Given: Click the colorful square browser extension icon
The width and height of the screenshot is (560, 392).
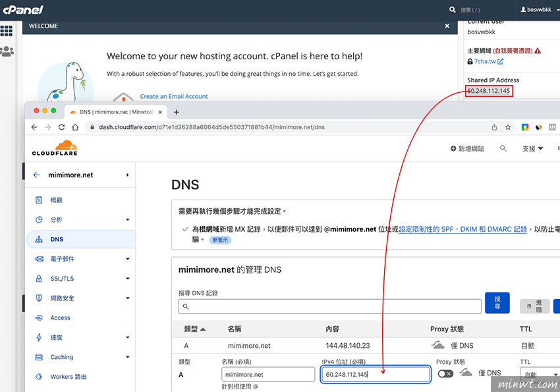Looking at the screenshot, I should tap(524, 127).
